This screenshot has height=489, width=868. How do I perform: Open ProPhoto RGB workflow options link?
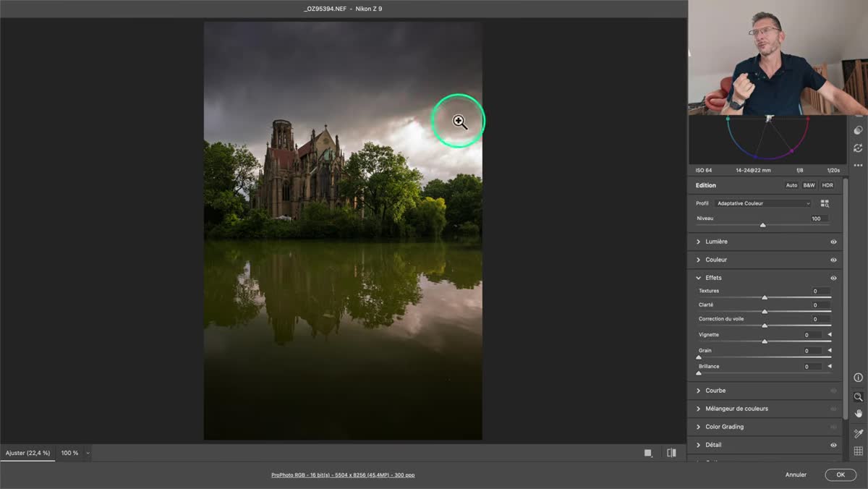point(343,475)
